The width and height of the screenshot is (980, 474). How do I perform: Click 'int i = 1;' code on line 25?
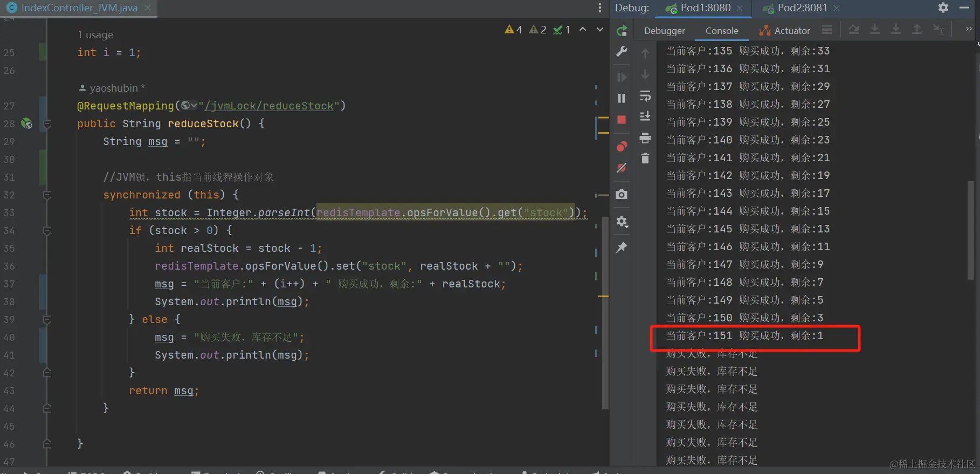coord(109,52)
